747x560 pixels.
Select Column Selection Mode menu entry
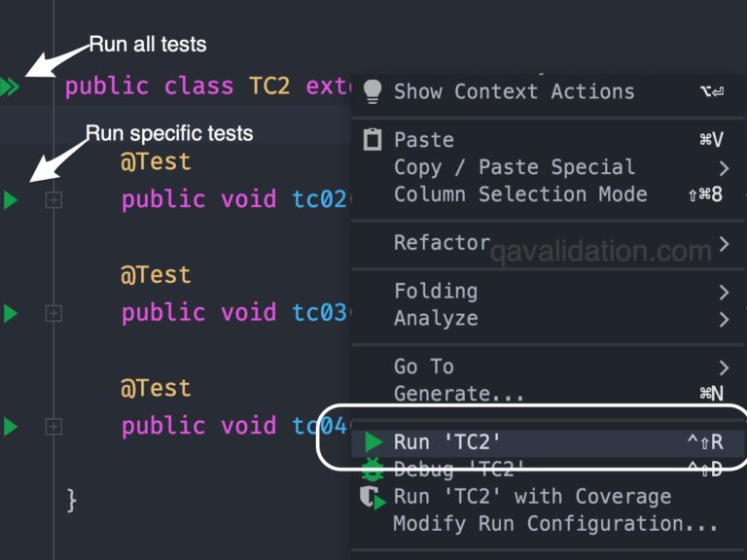tap(520, 194)
